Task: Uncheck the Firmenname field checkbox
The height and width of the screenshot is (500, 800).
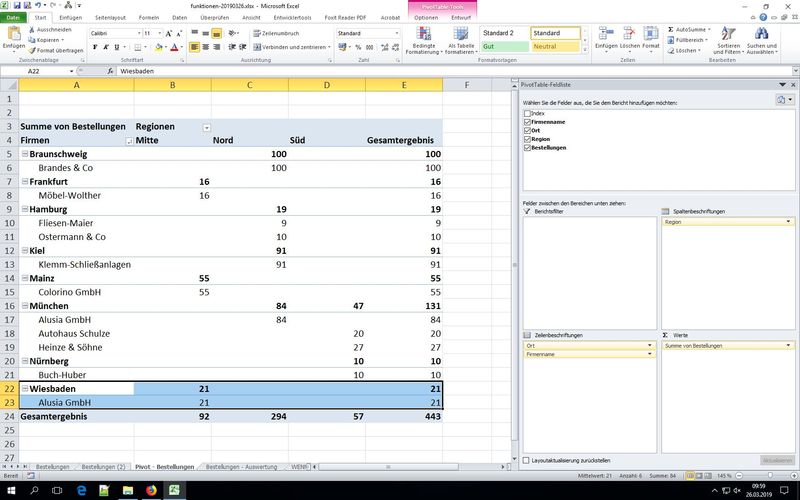Action: click(527, 121)
